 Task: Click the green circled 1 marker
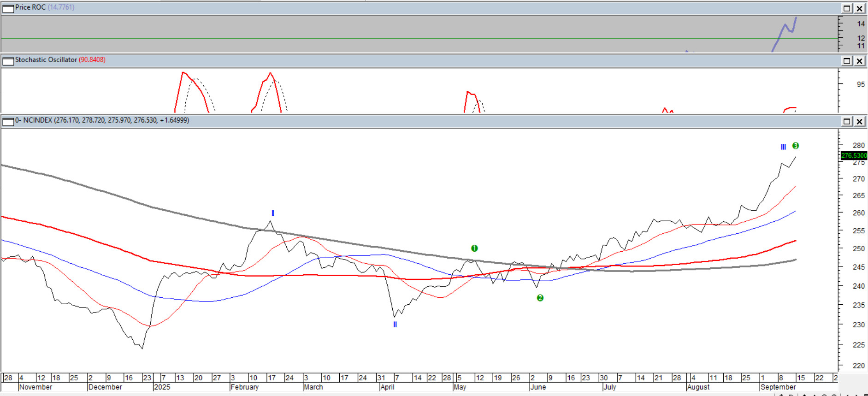(474, 248)
